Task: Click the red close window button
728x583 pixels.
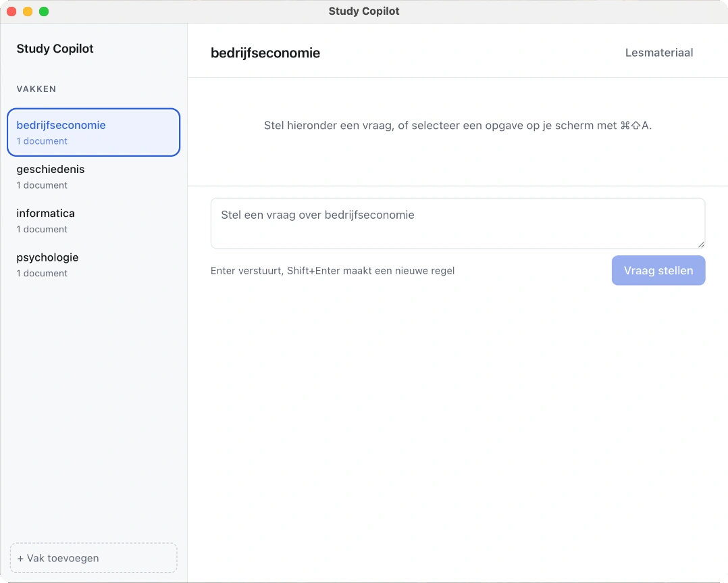Action: (11, 11)
